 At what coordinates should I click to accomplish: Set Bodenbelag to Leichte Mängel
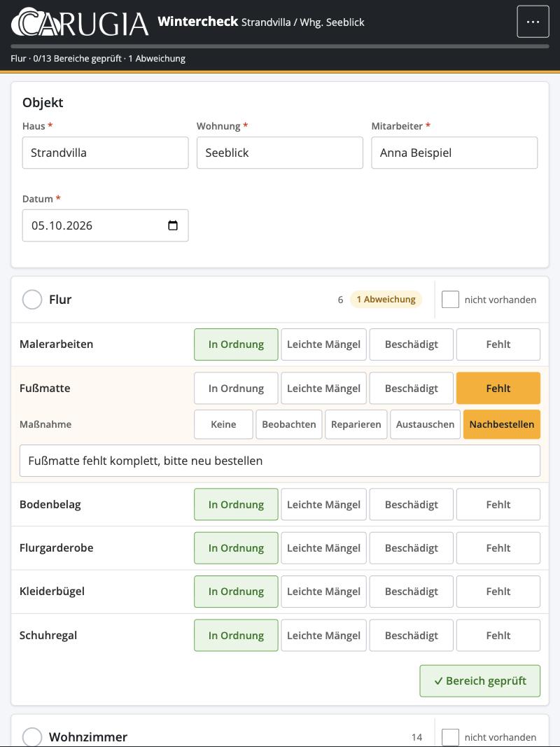pos(324,505)
